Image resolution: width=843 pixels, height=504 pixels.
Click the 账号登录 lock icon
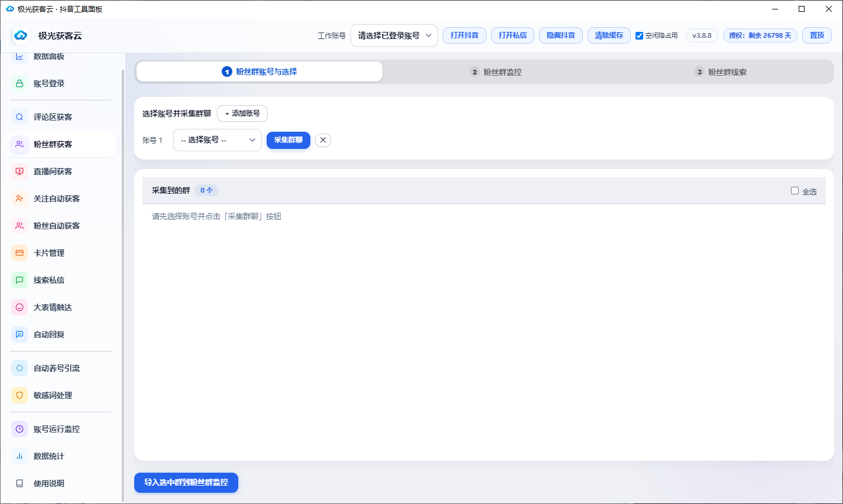(20, 83)
